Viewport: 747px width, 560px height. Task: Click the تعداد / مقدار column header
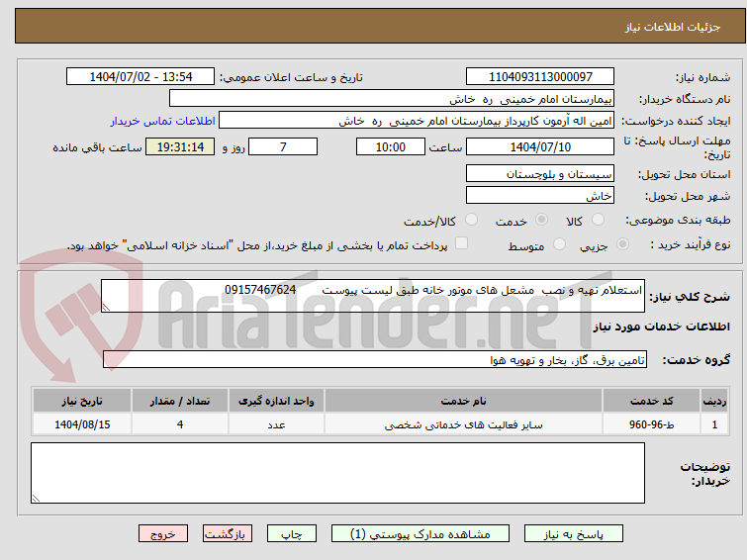pyautogui.click(x=180, y=401)
